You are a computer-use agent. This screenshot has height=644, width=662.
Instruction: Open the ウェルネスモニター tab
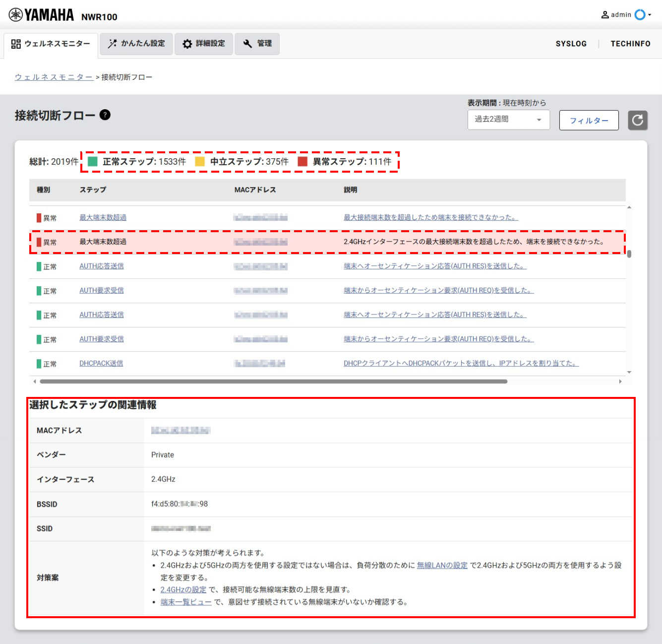(51, 44)
